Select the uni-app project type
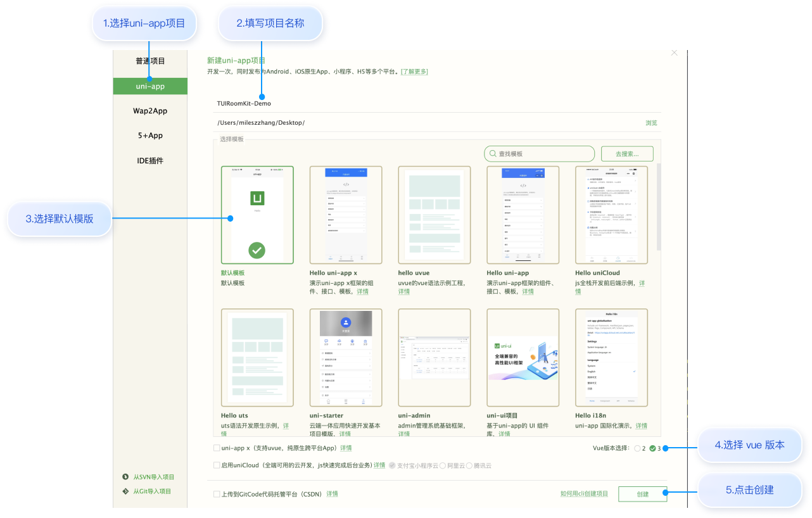Viewport: 812px width, 518px height. [150, 86]
